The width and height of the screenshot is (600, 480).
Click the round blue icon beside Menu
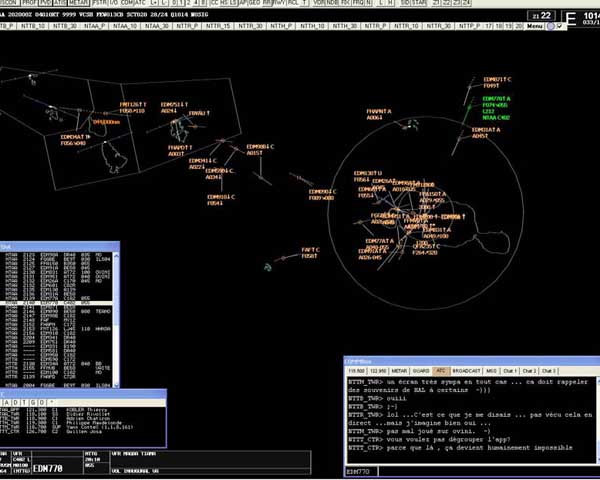coord(551,26)
